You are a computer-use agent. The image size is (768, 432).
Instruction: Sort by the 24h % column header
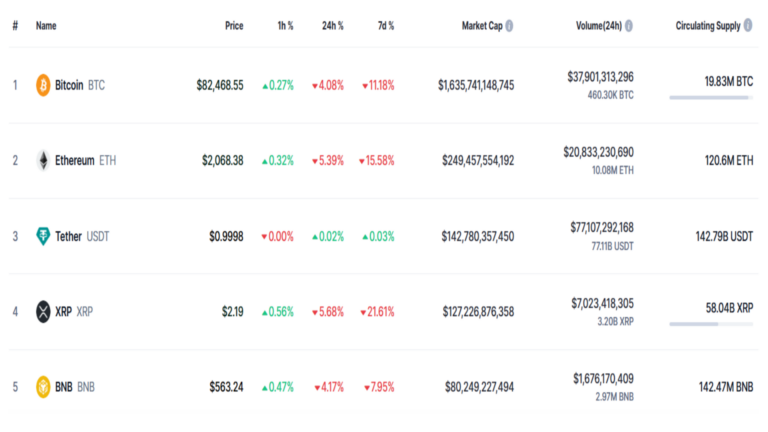pos(333,26)
